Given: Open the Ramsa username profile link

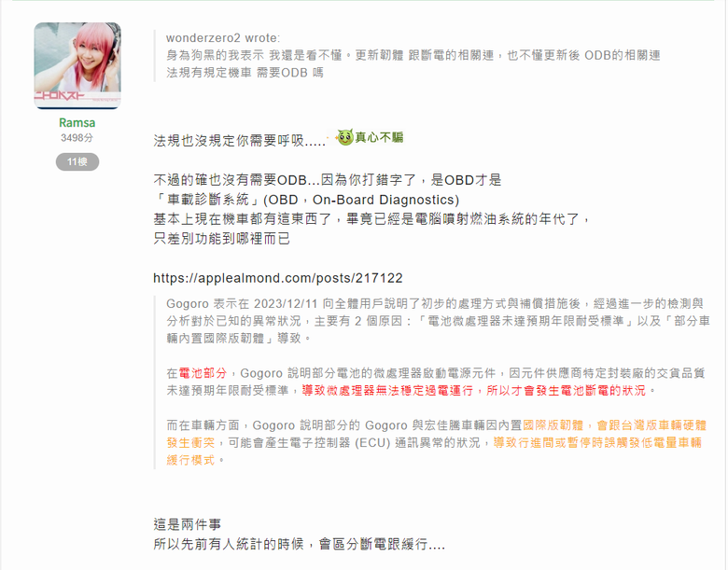Looking at the screenshot, I should (x=77, y=122).
